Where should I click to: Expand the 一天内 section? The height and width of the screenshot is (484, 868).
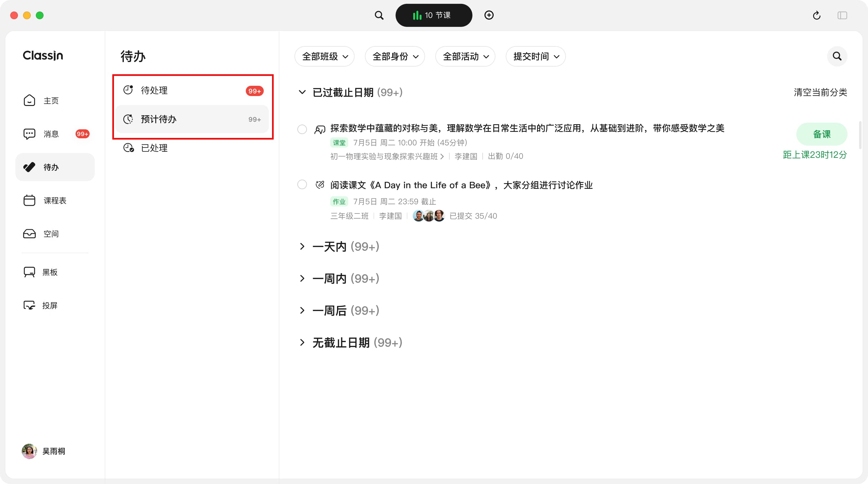coord(302,246)
